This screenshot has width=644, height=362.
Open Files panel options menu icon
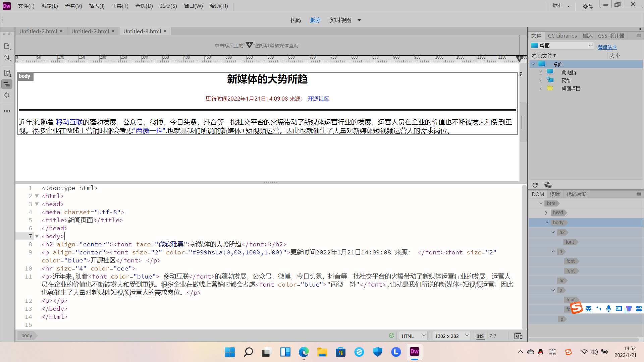pyautogui.click(x=639, y=36)
